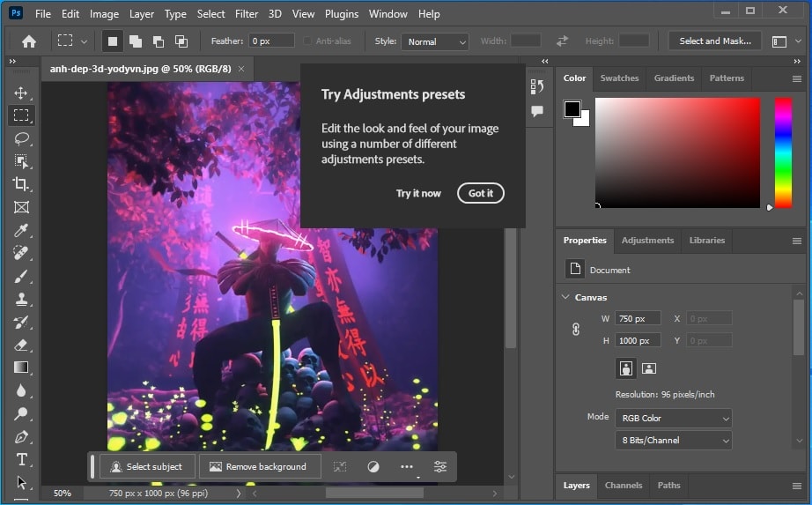Select the Horizontal Type tool
The image size is (812, 505).
(x=21, y=459)
